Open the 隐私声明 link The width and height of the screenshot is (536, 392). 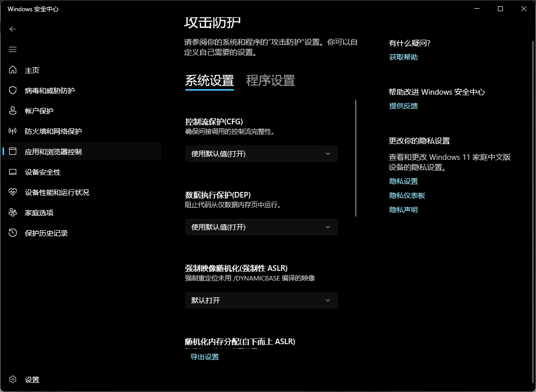tap(403, 210)
